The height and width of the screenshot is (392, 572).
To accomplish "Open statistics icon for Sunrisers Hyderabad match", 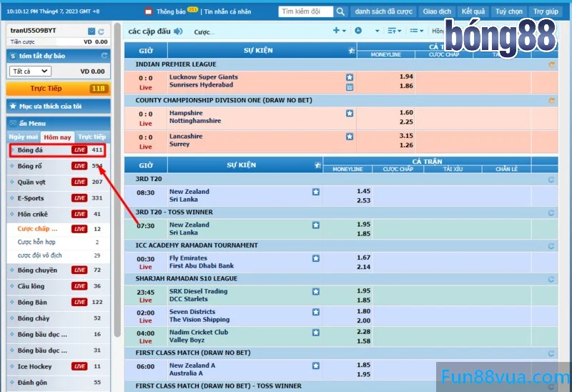I will tap(350, 87).
